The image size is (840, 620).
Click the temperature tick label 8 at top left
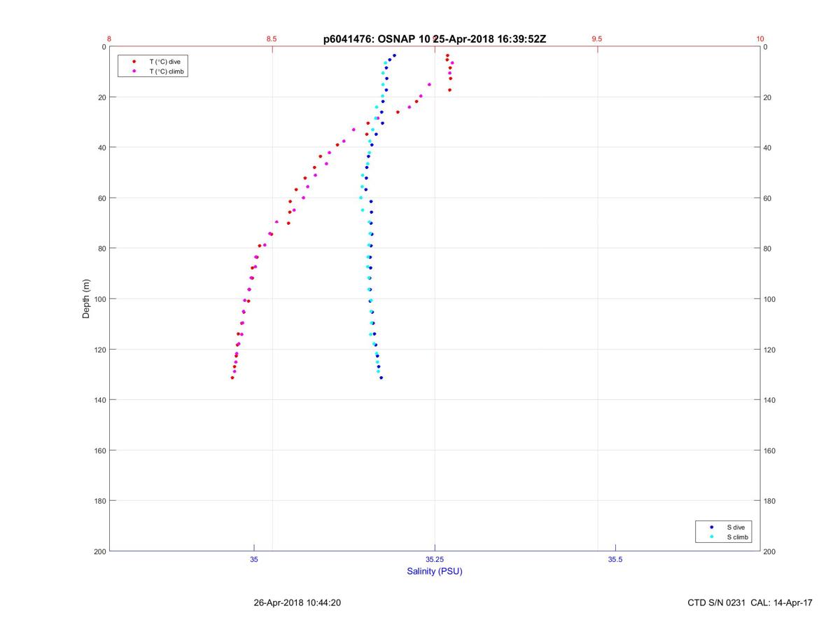tap(109, 39)
